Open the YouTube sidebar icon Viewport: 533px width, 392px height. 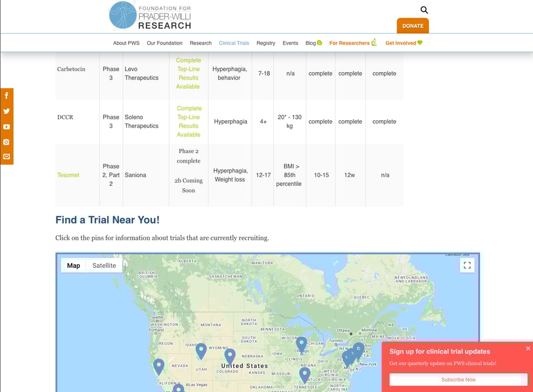[6, 127]
